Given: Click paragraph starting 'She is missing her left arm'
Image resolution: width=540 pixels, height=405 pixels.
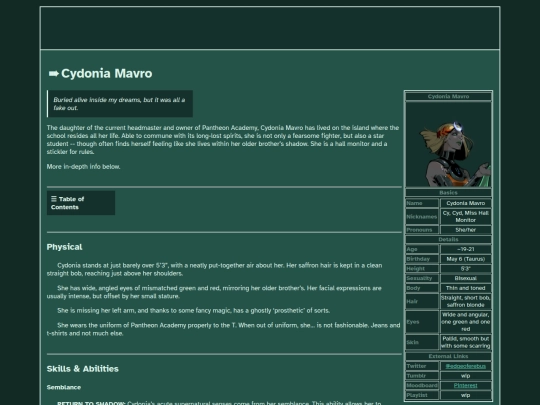Looking at the screenshot, I should (194, 311).
